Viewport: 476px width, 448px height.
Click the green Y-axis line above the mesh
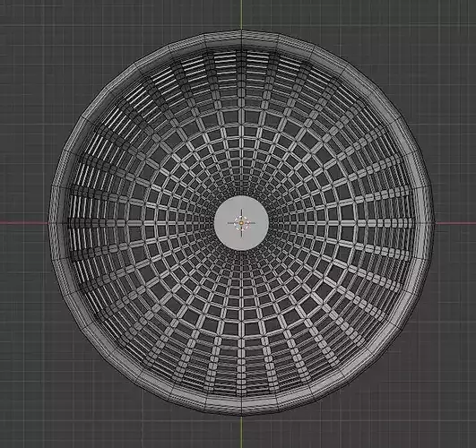[x=242, y=14]
